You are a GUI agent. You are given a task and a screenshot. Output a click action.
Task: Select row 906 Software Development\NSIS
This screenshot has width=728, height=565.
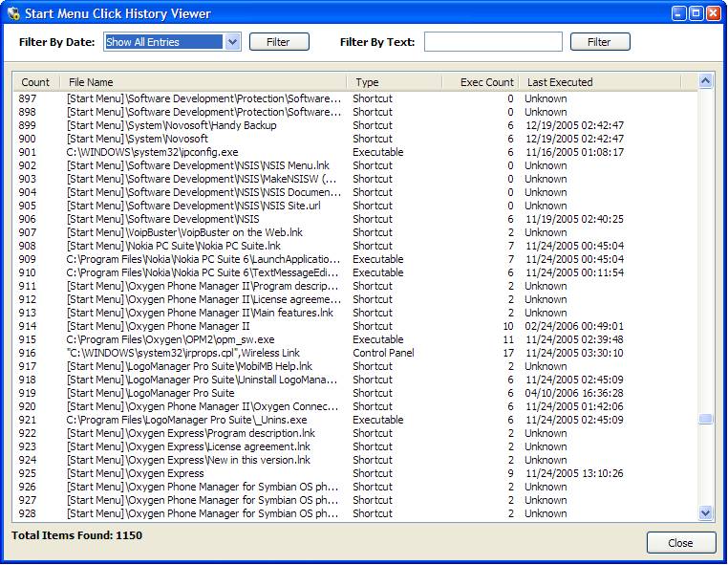(355, 219)
